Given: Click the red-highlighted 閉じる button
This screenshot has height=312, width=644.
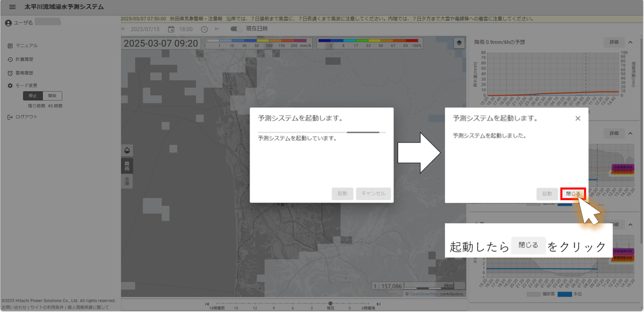Looking at the screenshot, I should 573,193.
